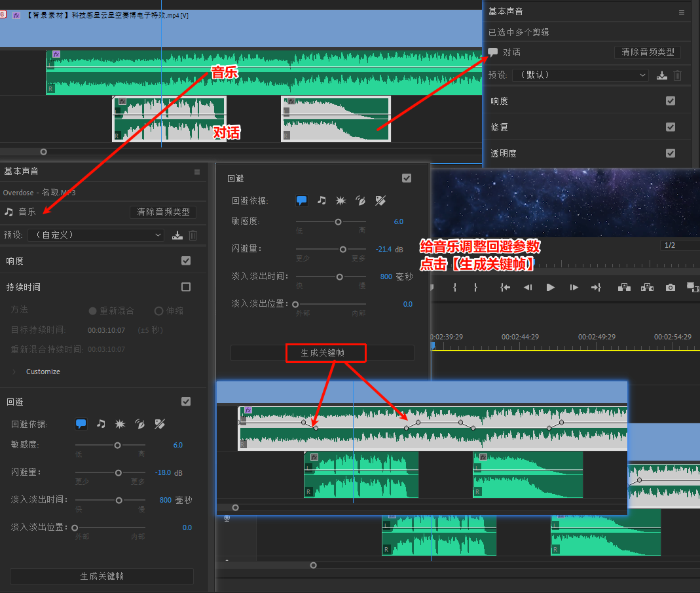Adjust 闪避量 slider showing -21.4 dB

tap(343, 250)
